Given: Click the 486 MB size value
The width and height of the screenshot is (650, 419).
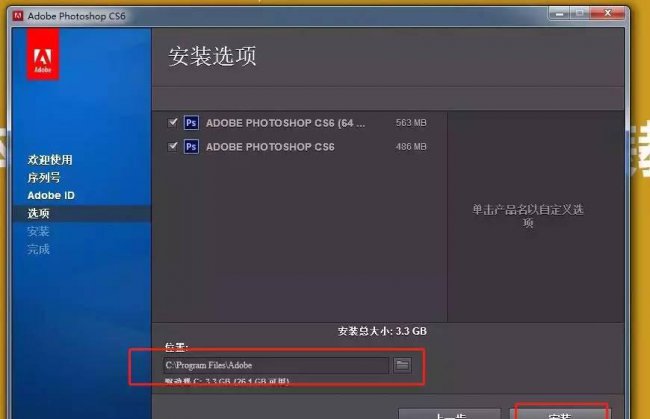Looking at the screenshot, I should pyautogui.click(x=411, y=147).
